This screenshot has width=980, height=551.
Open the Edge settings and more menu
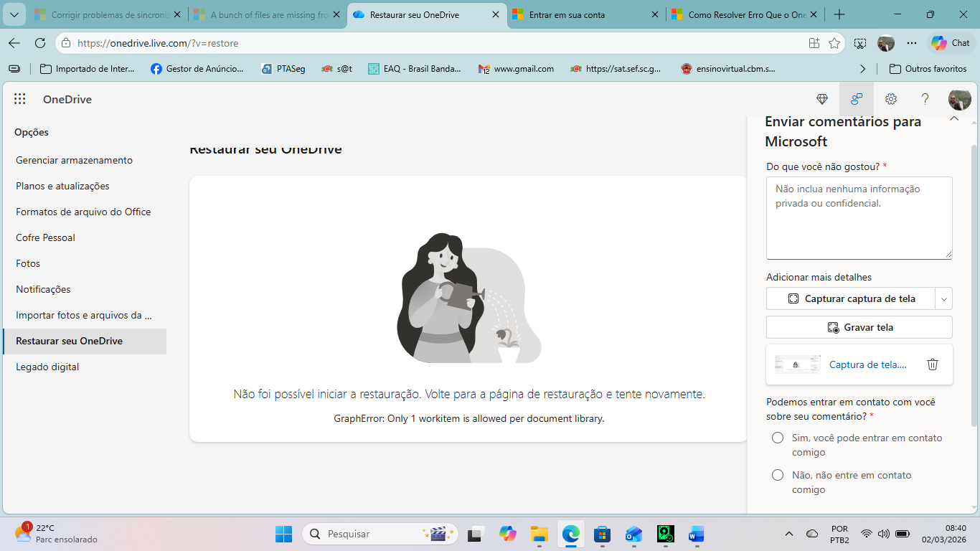click(x=912, y=43)
